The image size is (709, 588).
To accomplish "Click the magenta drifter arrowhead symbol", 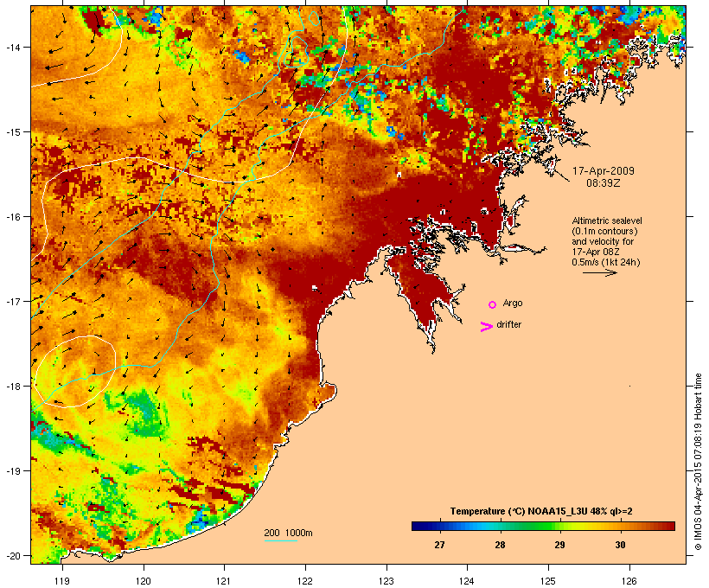I will click(486, 327).
